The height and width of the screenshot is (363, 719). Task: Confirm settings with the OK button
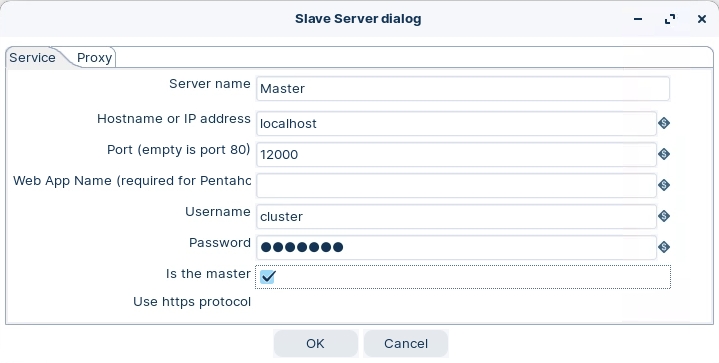click(315, 343)
